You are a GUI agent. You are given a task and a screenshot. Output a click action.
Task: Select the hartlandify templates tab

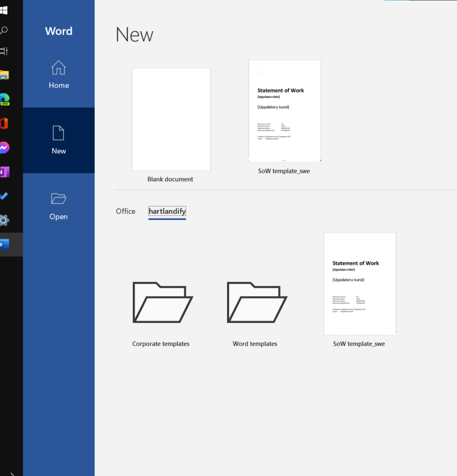167,212
